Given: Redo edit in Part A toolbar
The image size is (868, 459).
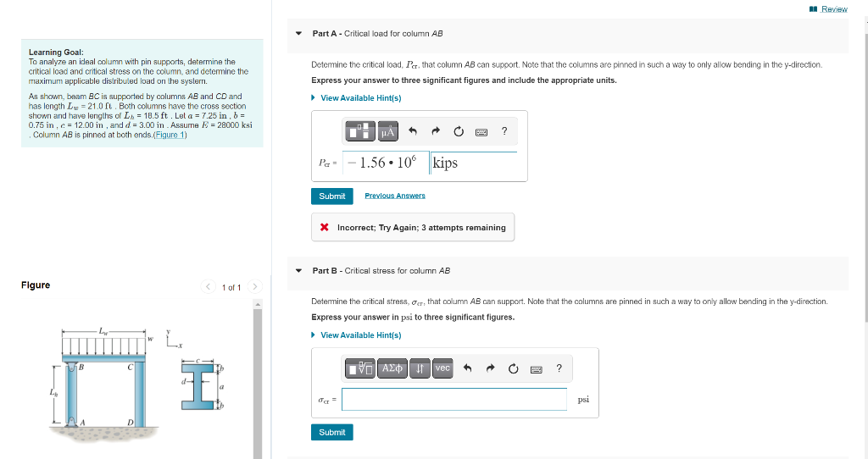Looking at the screenshot, I should coord(436,131).
